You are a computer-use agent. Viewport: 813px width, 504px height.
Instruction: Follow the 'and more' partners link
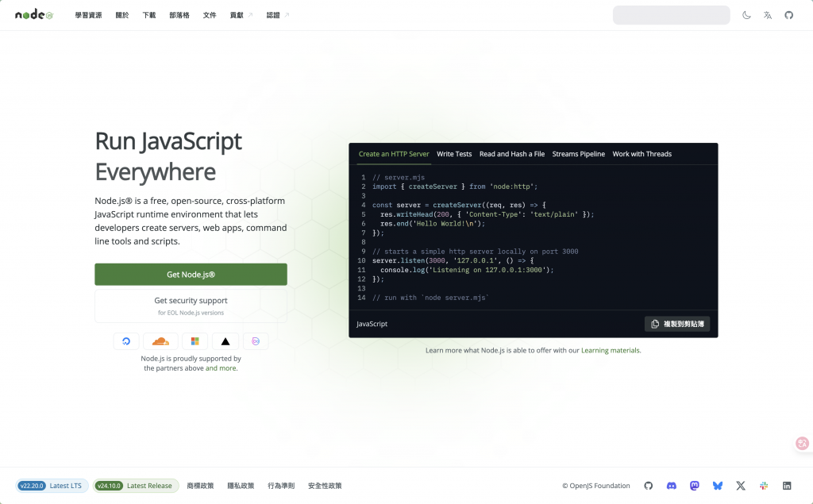pyautogui.click(x=221, y=368)
